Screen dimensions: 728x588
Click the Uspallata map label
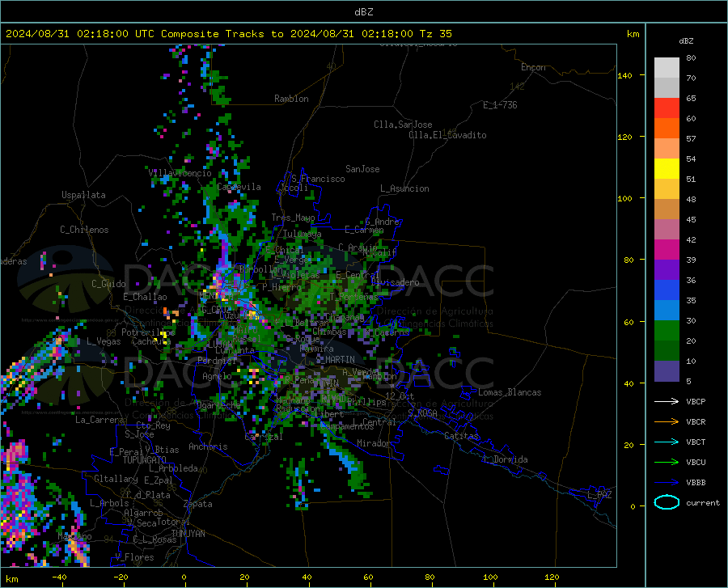[83, 195]
